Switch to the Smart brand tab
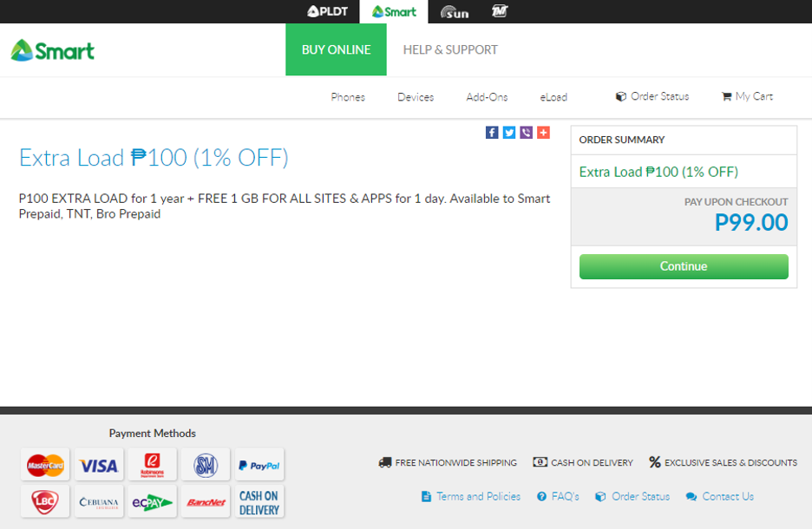This screenshot has width=812, height=529. tap(394, 11)
